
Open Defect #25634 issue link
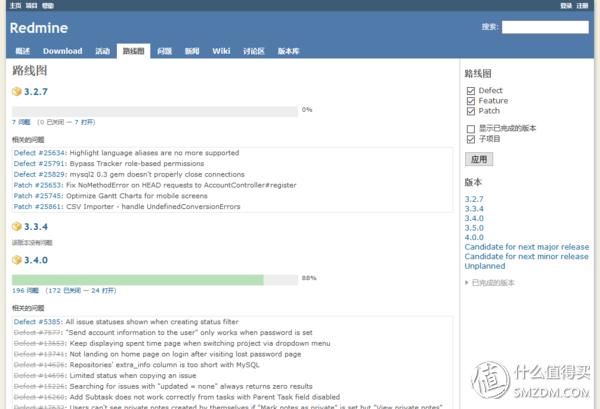point(39,153)
